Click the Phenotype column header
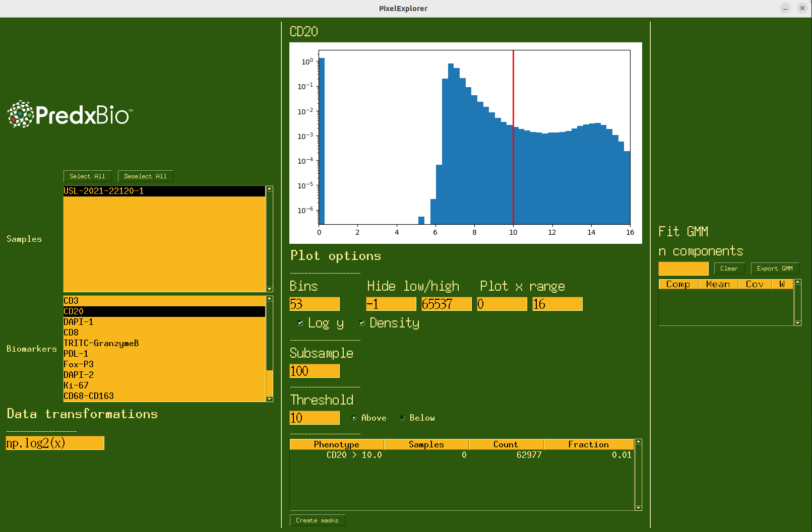Image resolution: width=812 pixels, height=532 pixels. coord(337,444)
